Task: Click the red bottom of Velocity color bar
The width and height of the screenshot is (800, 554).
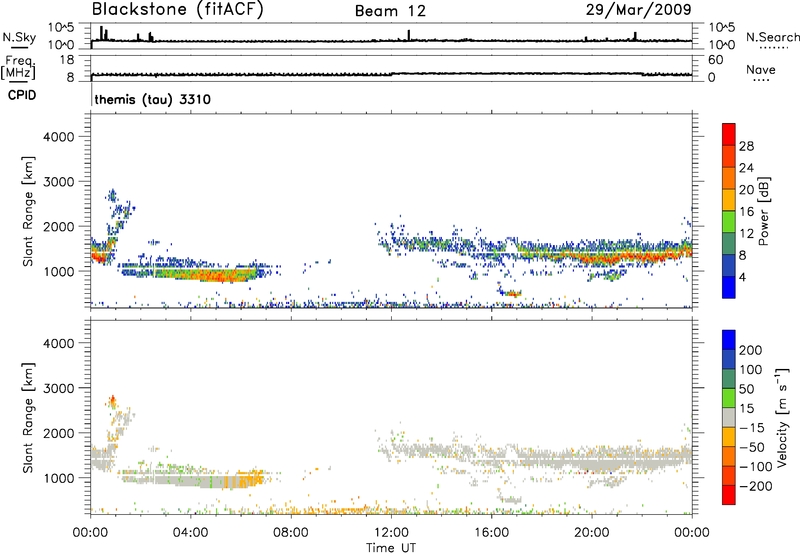Action: click(x=729, y=495)
